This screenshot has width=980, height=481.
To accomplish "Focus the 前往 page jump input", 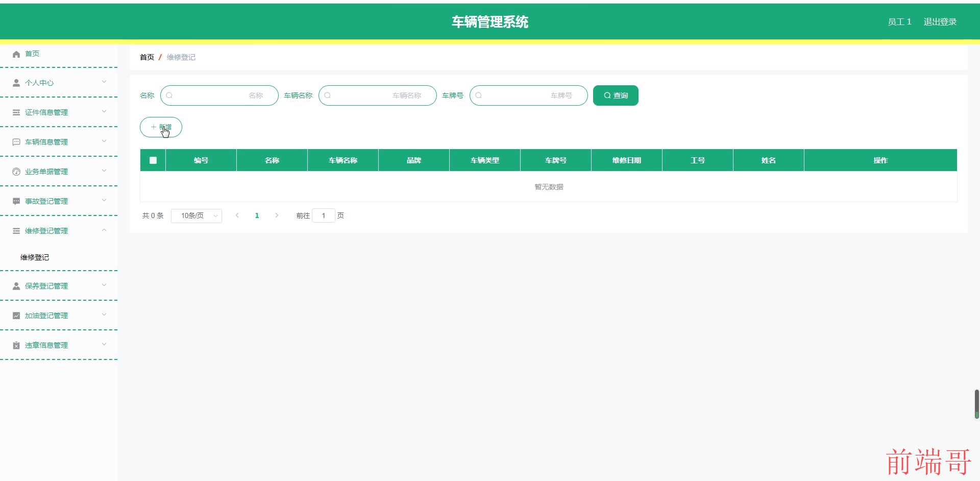I will [324, 215].
